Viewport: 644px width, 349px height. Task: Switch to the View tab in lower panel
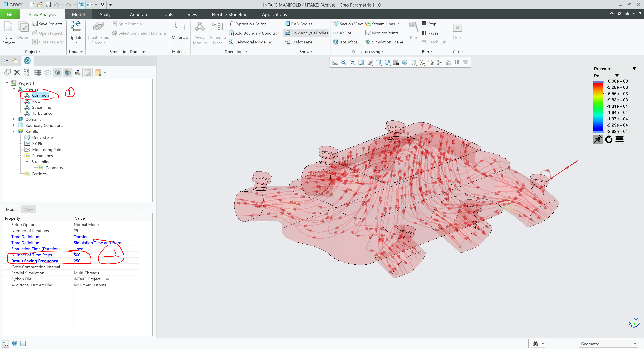pos(28,209)
